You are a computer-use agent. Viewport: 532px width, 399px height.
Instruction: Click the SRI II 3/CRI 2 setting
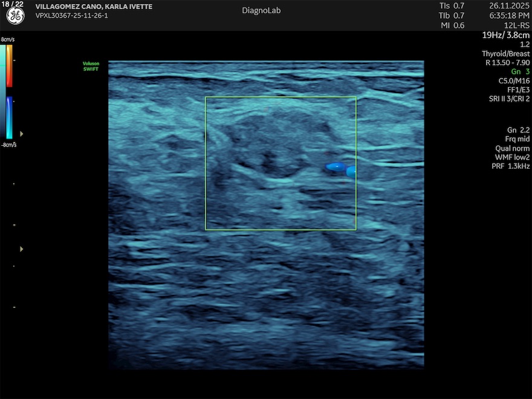509,99
